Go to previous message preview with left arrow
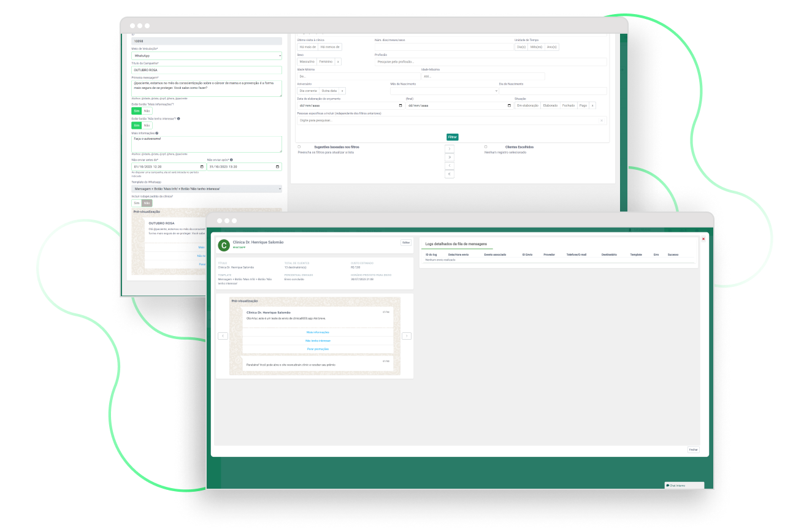812x531 pixels. pos(223,336)
